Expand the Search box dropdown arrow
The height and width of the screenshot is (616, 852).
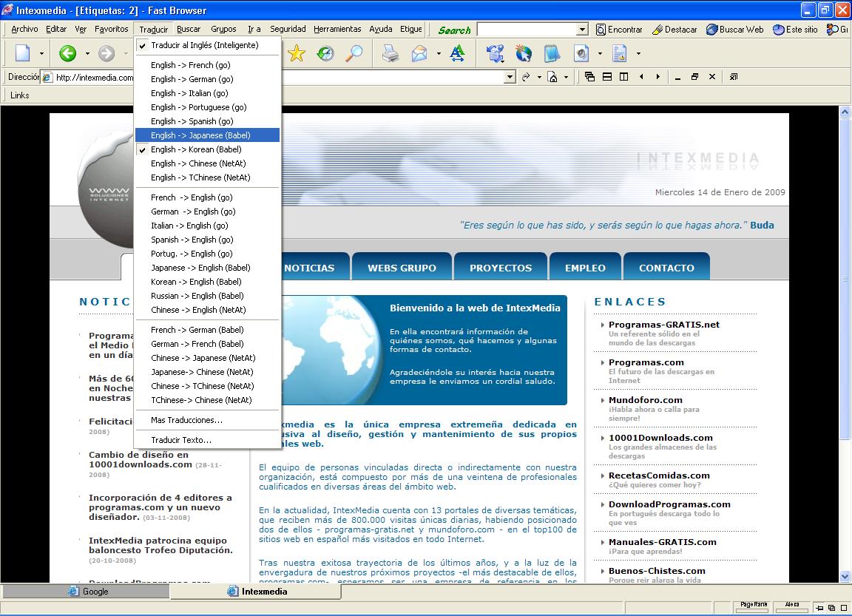[x=582, y=30]
